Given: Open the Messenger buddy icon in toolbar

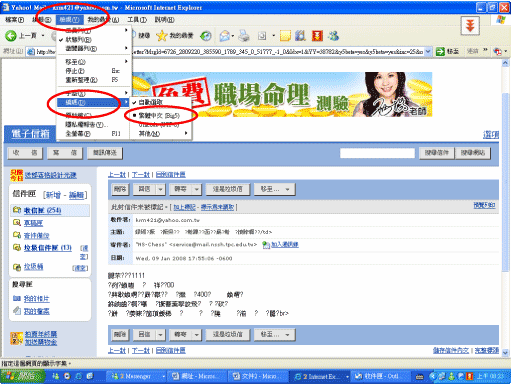Looking at the screenshot, I should (x=333, y=36).
